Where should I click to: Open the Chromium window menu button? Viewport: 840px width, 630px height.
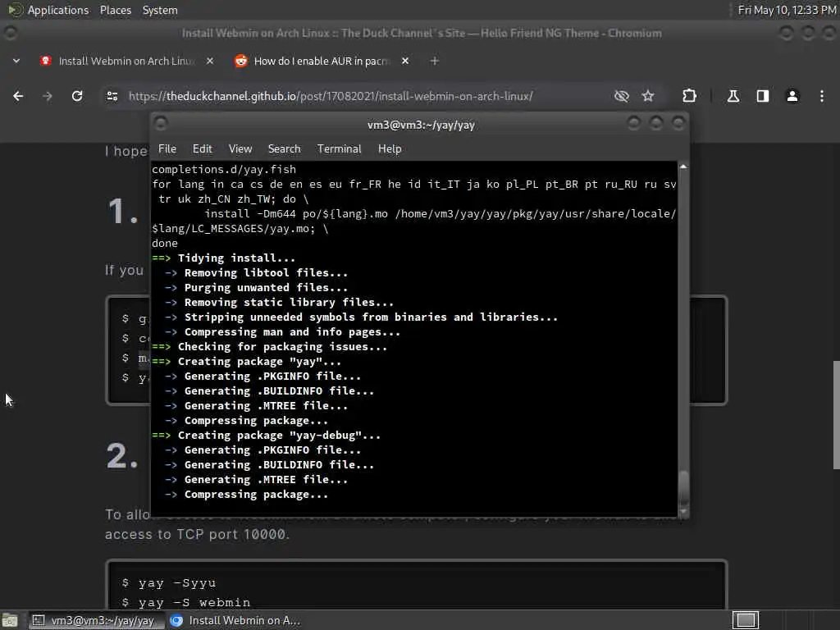tap(10, 33)
